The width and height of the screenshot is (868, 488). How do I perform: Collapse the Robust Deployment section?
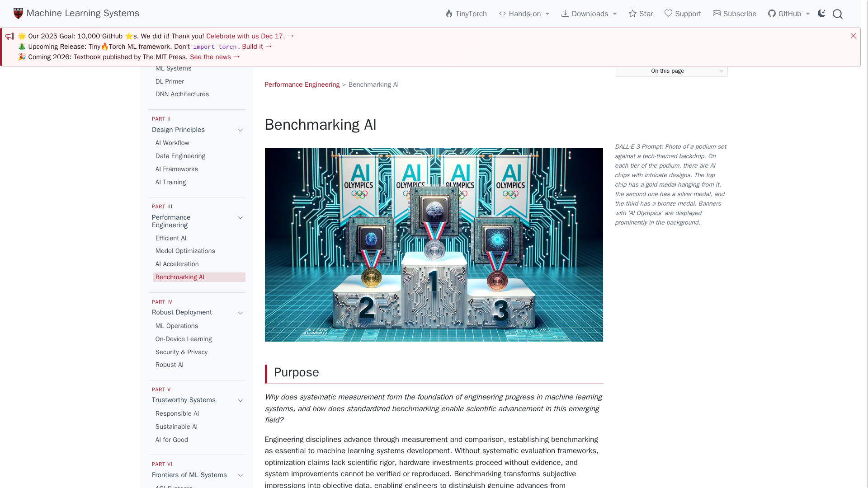pos(241,313)
